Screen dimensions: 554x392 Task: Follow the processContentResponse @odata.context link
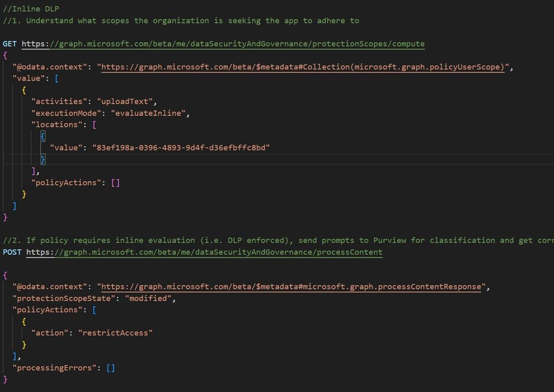(291, 287)
